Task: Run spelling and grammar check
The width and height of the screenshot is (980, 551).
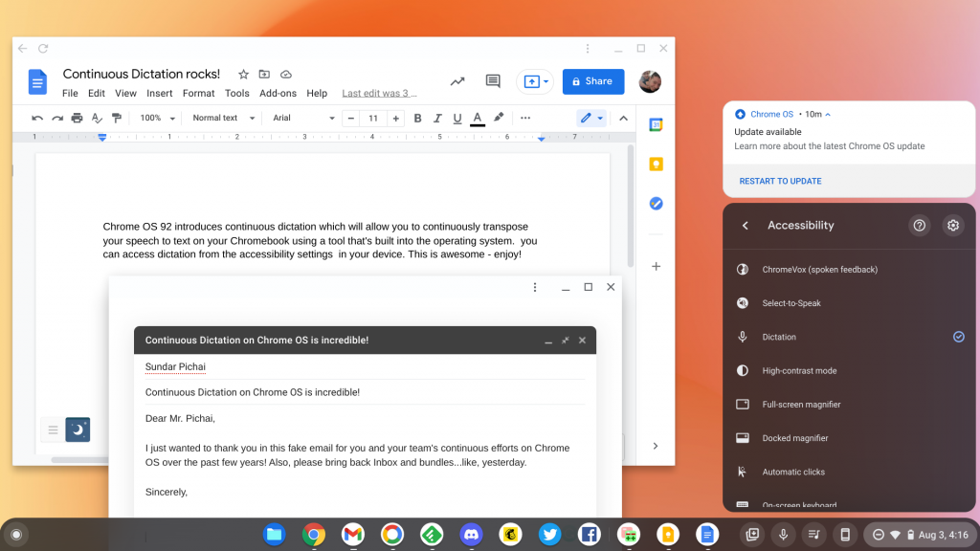Action: 97,118
